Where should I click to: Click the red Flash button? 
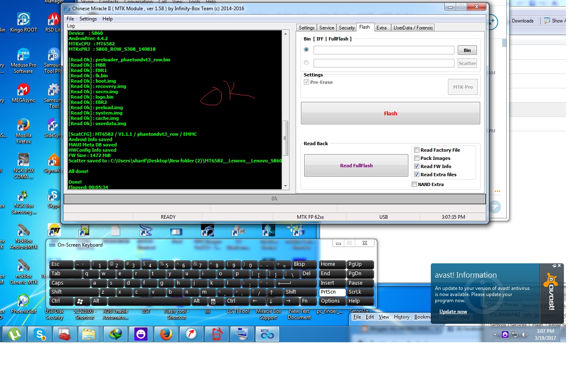(x=390, y=113)
